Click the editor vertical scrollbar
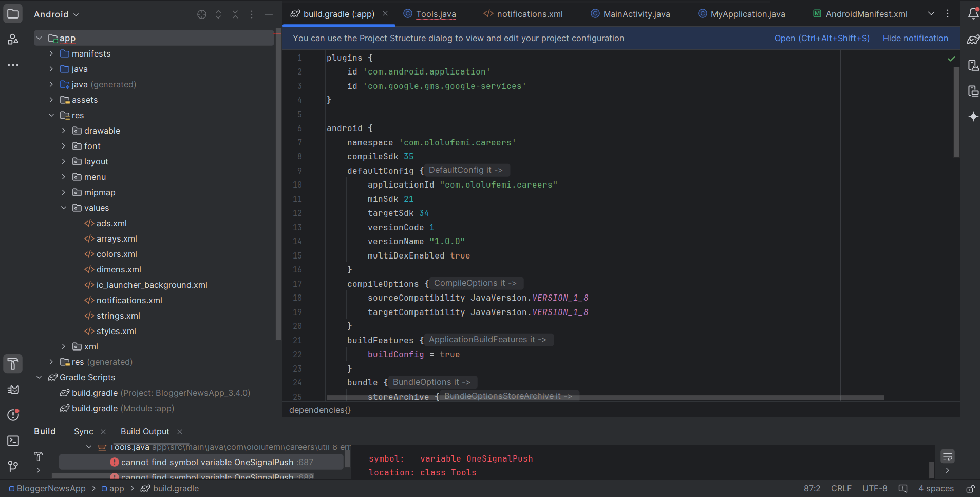Image resolution: width=980 pixels, height=497 pixels. pyautogui.click(x=956, y=112)
